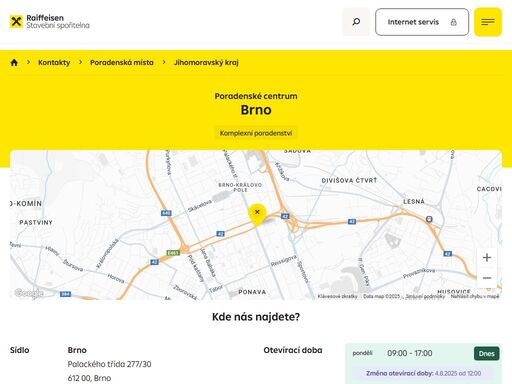The height and width of the screenshot is (384, 512).
Task: Open the Internet servis login button
Action: tap(422, 22)
